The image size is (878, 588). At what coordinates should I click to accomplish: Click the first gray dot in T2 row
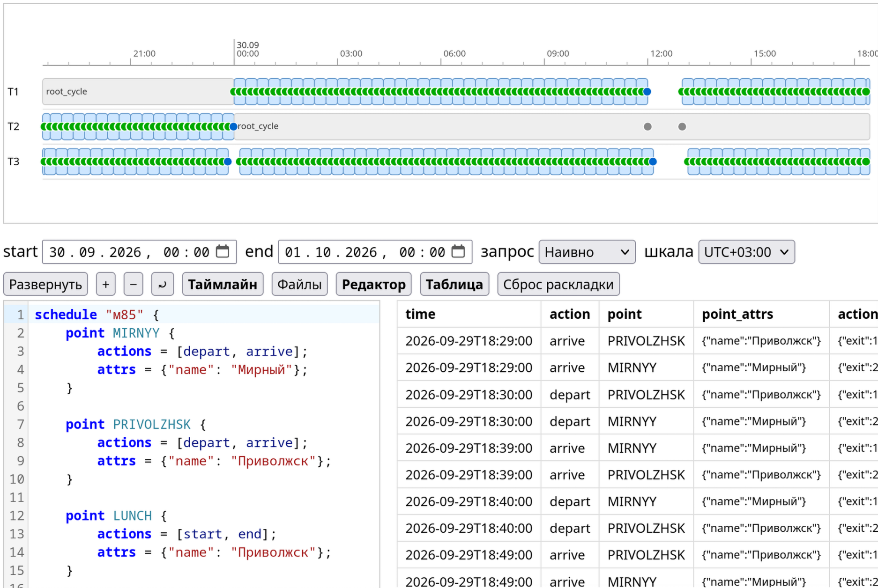tap(647, 126)
